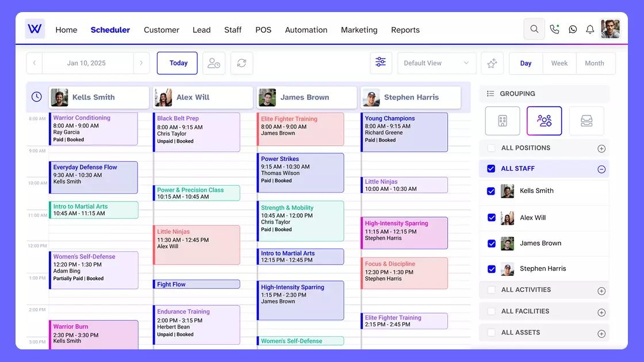Viewport: 644px width, 362px height.
Task: Click Stephen Harris avatar in sidebar list
Action: 507,269
